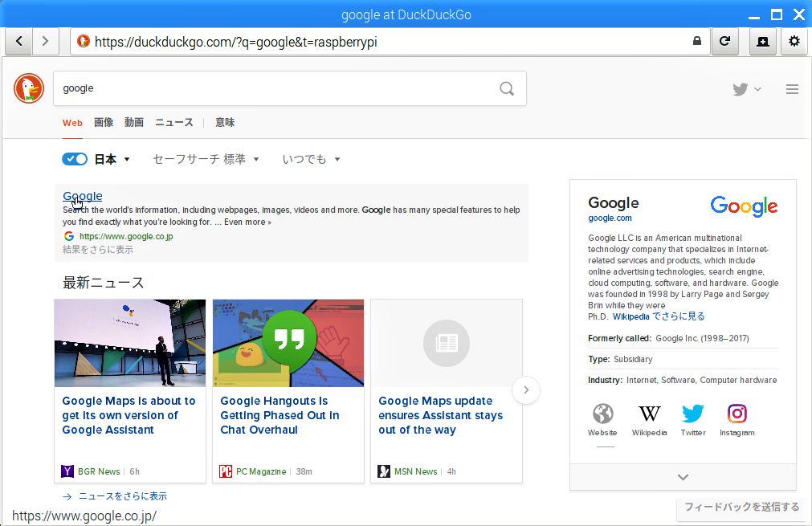Click the padlock security icon

697,41
